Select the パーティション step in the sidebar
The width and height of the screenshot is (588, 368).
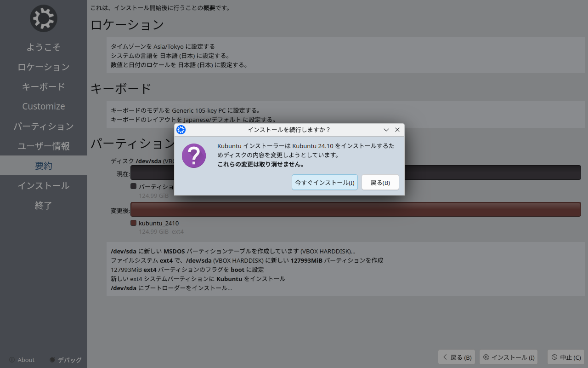(x=44, y=126)
